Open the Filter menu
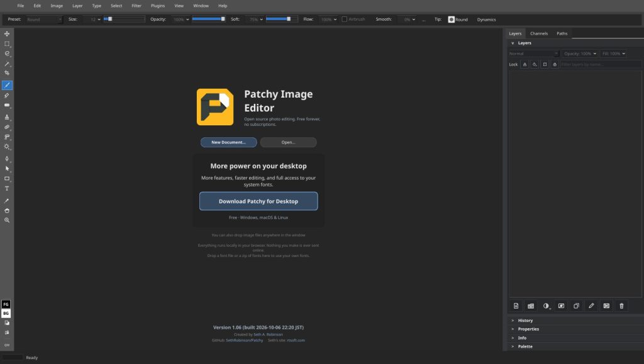This screenshot has height=364, width=644. pos(136,6)
